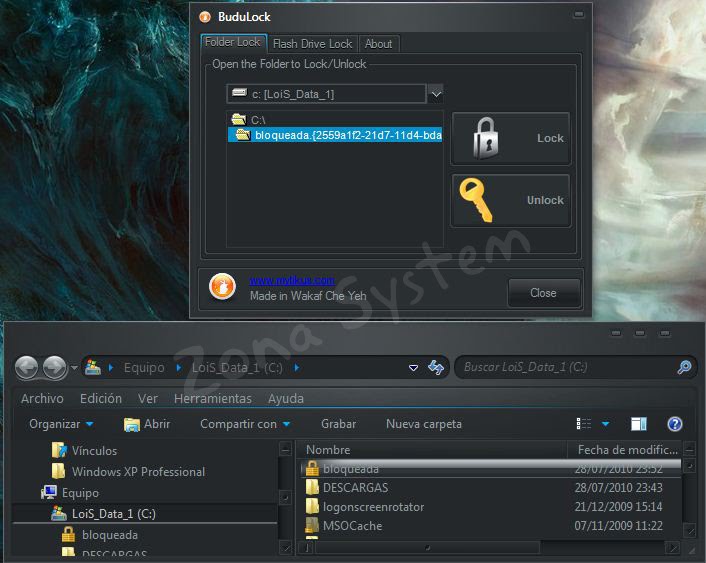This screenshot has width=706, height=563.
Task: Open the recent pages dropdown beside Forward
Action: [x=74, y=368]
